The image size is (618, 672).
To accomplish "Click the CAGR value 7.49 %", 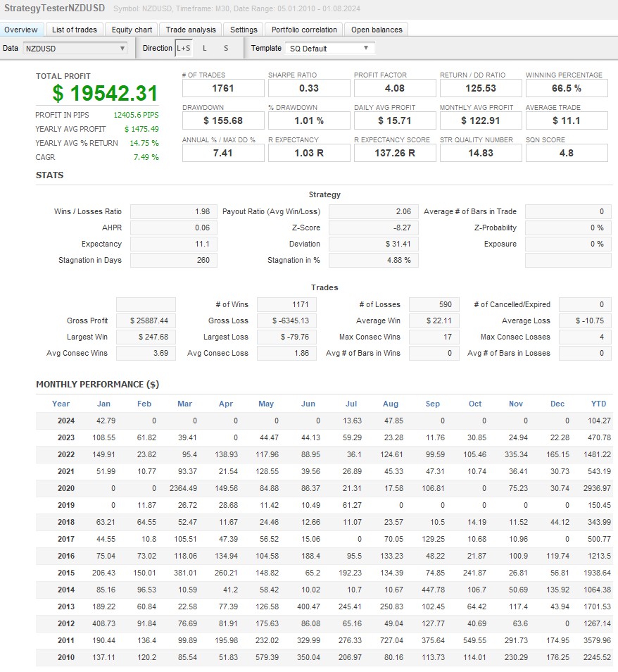I will pos(146,157).
